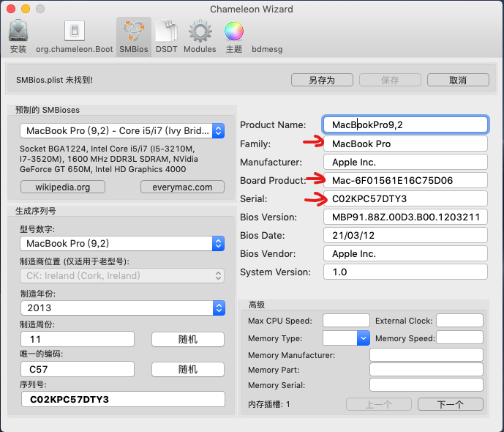Open the everymac.com link button
Viewport: 504px width, 432px height.
point(182,187)
